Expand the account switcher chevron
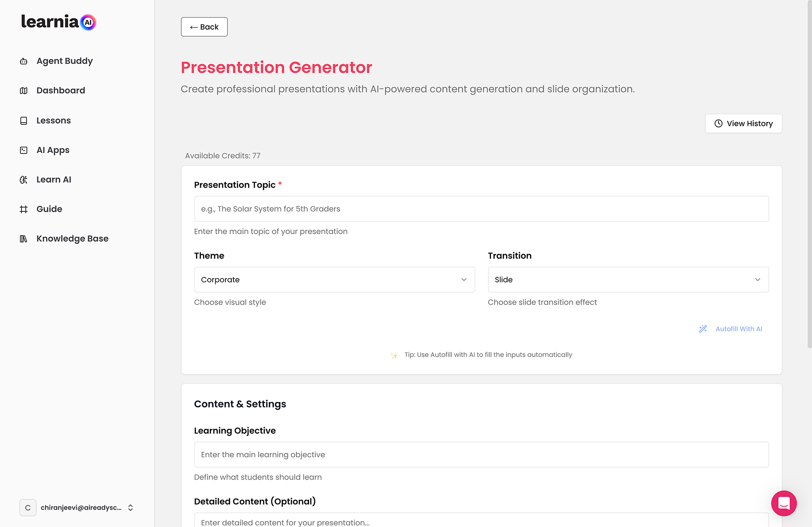Viewport: 812px width, 527px height. 131,508
